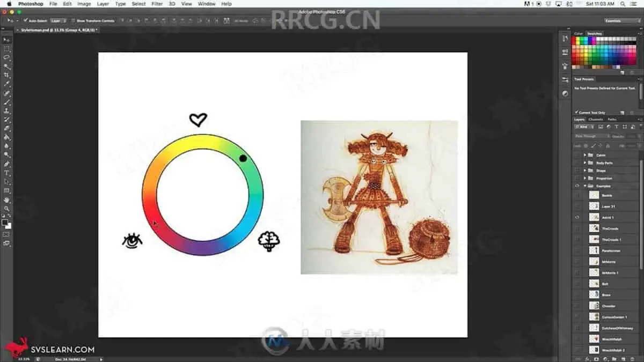644x362 pixels.
Task: Switch to the Color panel tab
Action: tap(579, 33)
